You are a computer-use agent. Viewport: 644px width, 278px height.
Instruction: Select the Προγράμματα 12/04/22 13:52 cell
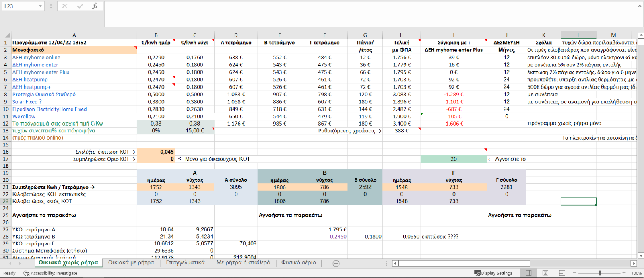click(x=74, y=43)
